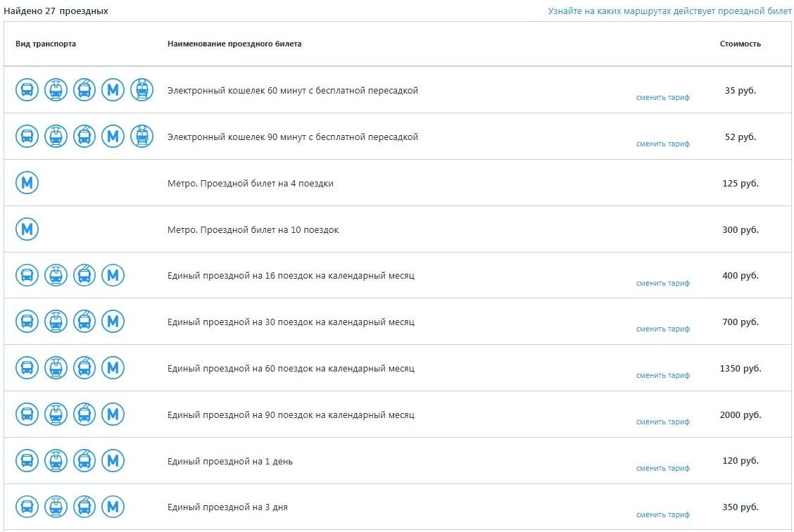The width and height of the screenshot is (794, 532).
Task: Click 'сменить тариф' for the 52 руб. wallet
Action: pyautogui.click(x=663, y=144)
